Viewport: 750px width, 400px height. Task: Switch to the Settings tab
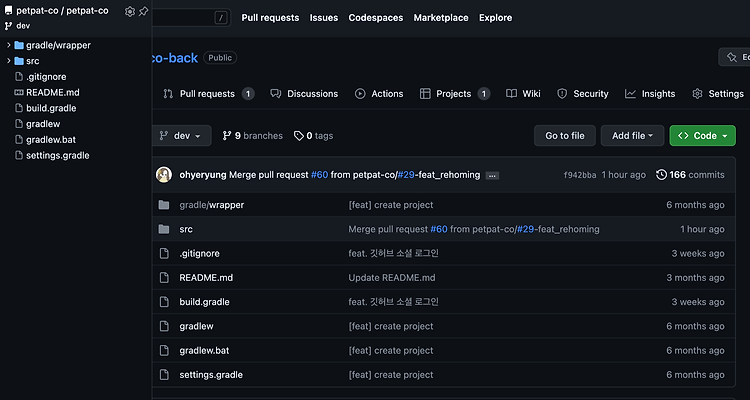[718, 94]
